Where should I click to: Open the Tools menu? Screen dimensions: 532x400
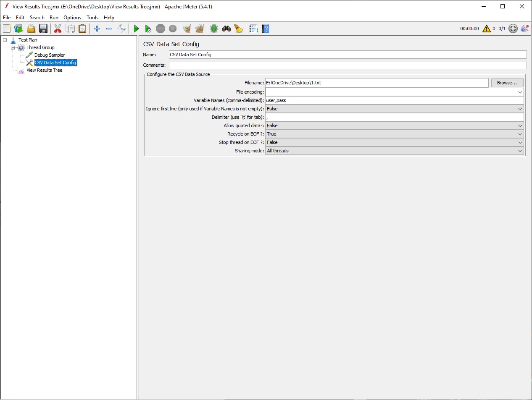click(x=92, y=18)
